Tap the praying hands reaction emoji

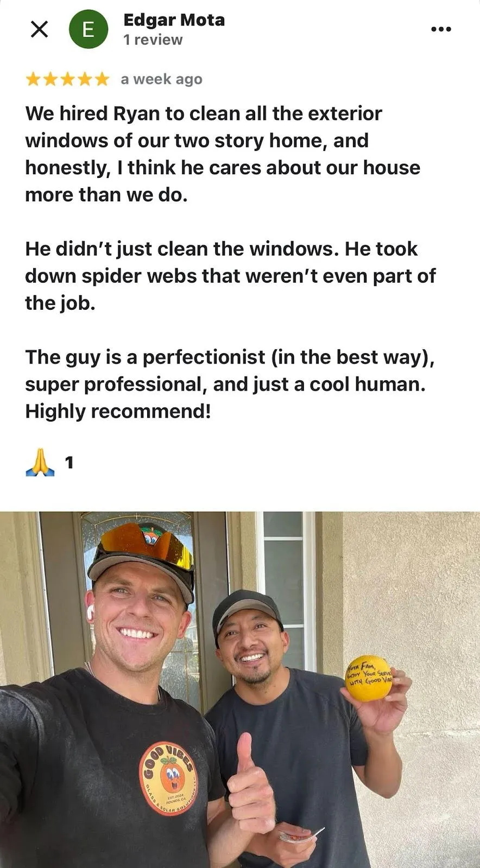point(40,463)
